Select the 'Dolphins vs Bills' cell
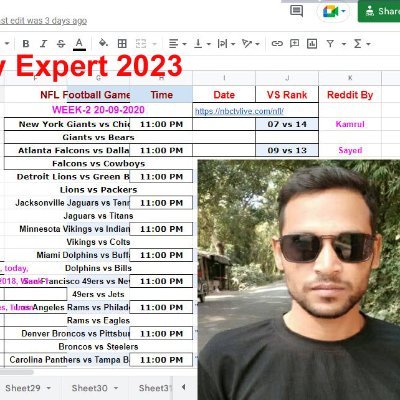 click(98, 268)
